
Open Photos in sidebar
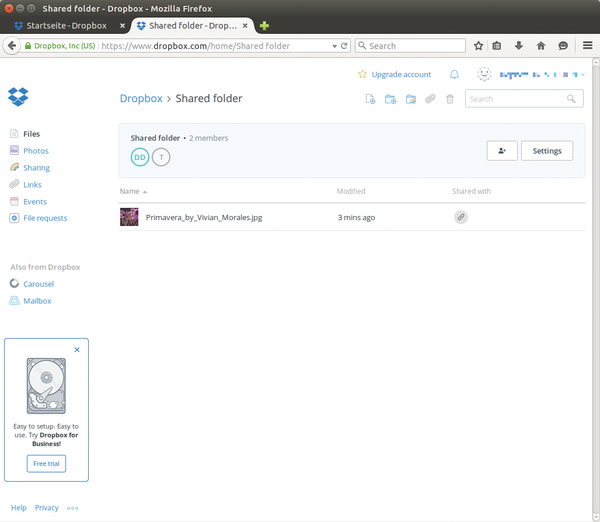(x=36, y=151)
